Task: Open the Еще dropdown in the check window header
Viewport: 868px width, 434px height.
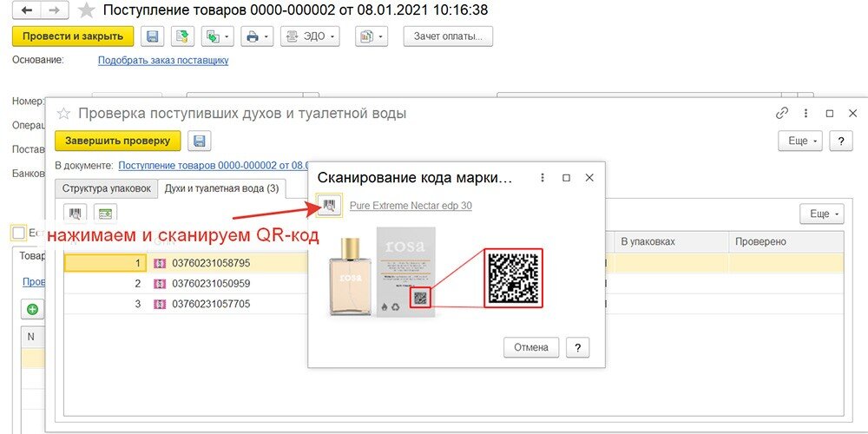Action: 800,141
